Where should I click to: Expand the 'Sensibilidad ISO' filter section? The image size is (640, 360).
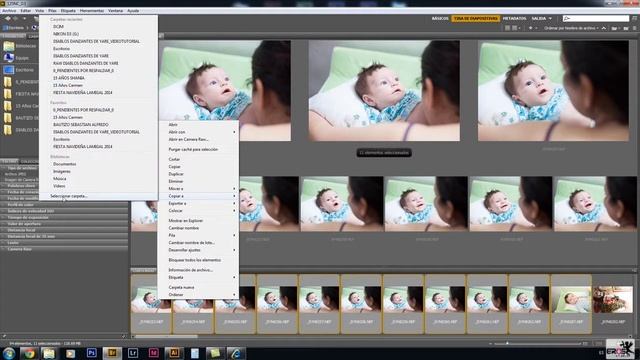[x=64, y=211]
